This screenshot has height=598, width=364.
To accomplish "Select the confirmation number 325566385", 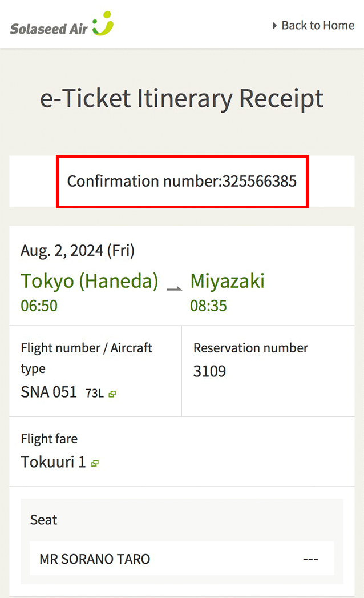I will pyautogui.click(x=260, y=181).
